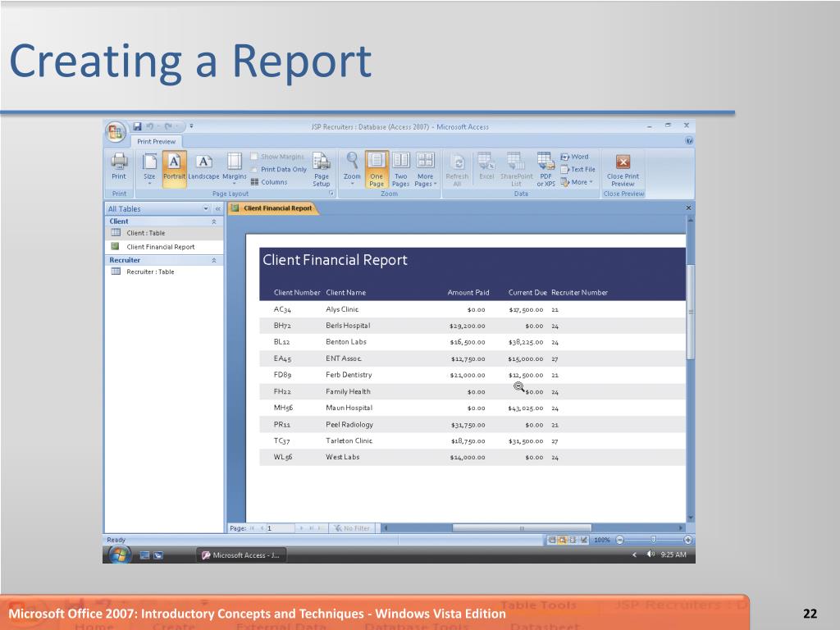
Task: Click the Columns button
Action: (269, 182)
